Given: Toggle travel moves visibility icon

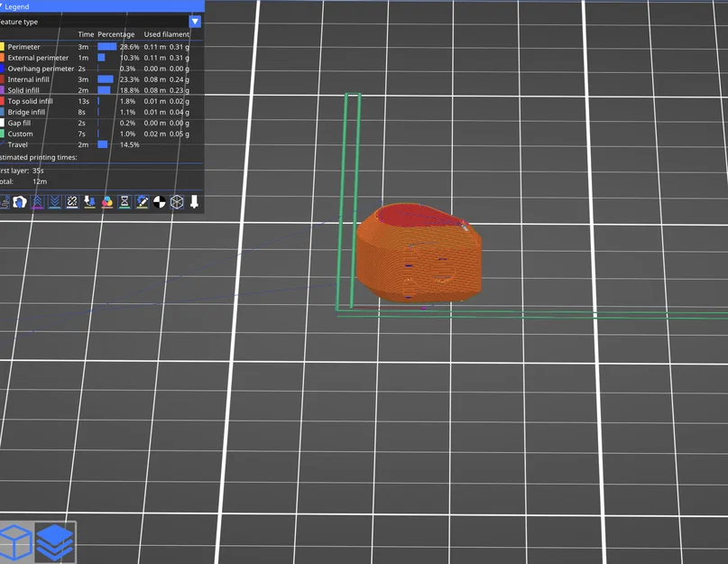Looking at the screenshot, I should (x=4, y=202).
